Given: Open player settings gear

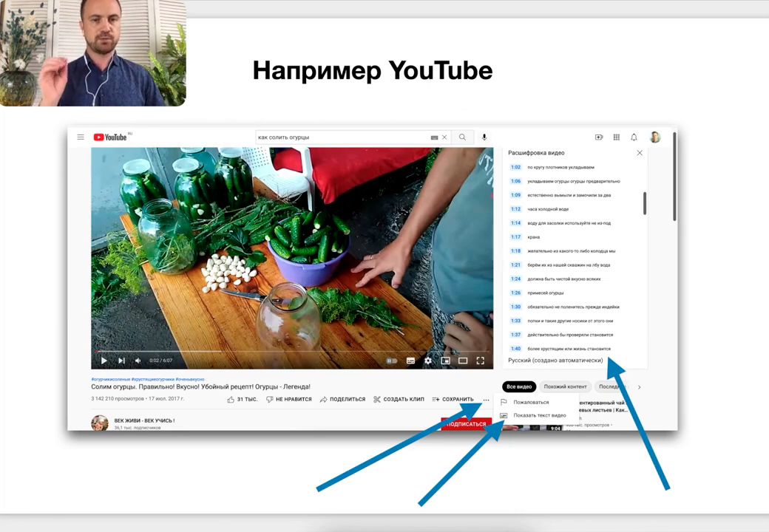Looking at the screenshot, I should pos(428,361).
